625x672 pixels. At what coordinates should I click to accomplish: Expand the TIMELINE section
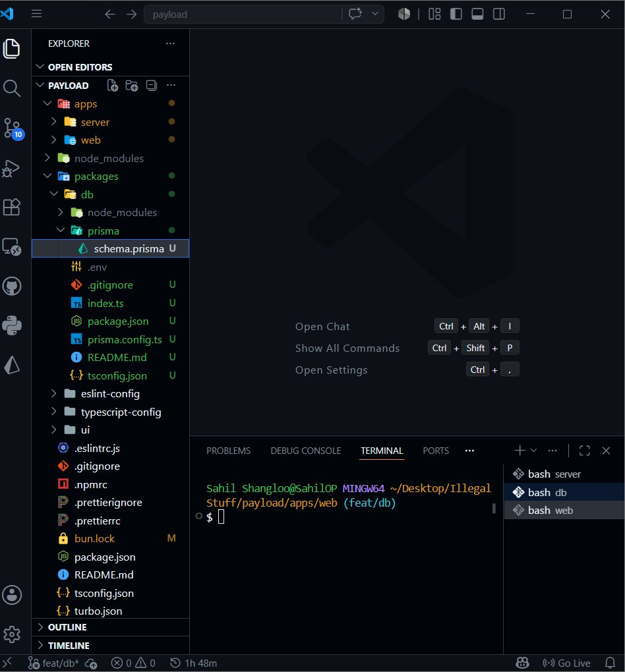[x=111, y=646]
